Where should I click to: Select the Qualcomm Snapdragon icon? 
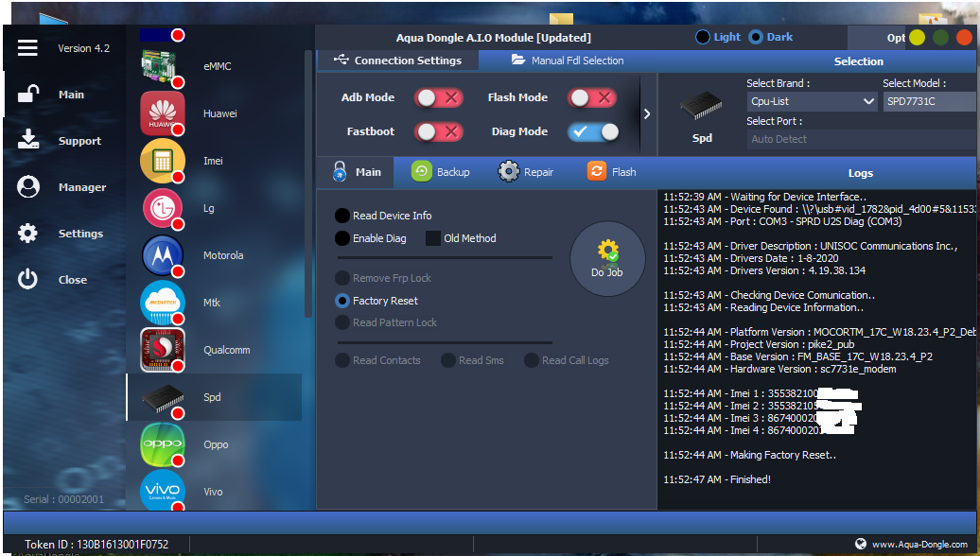pos(163,350)
